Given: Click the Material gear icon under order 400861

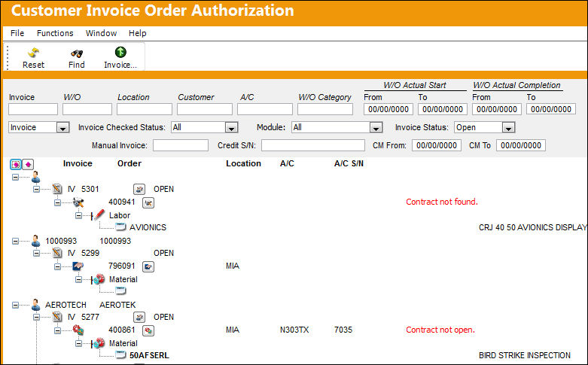Looking at the screenshot, I should [99, 343].
